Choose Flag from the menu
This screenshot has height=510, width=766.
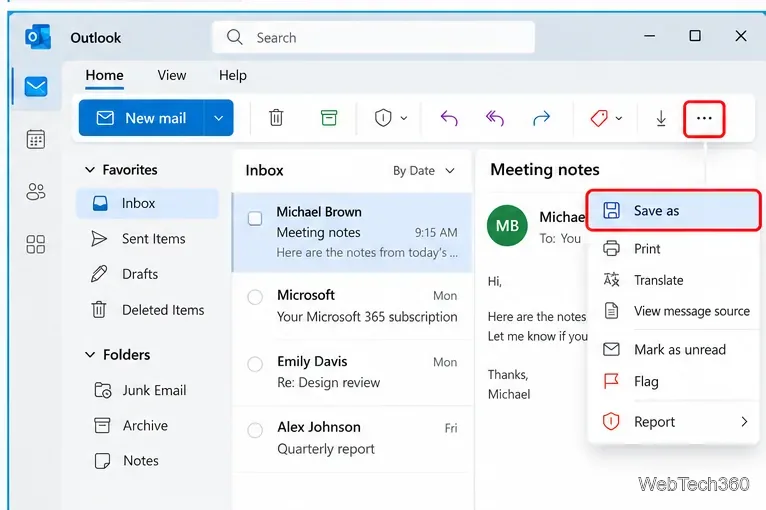tap(673, 381)
